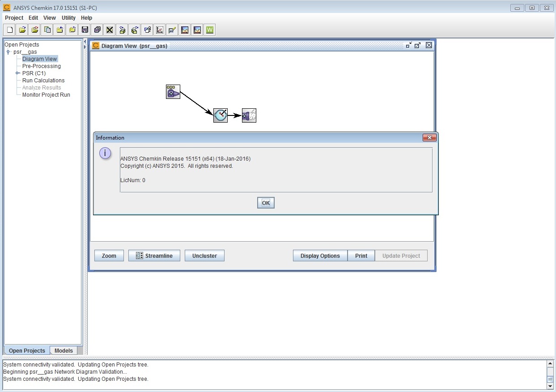Open the Project menu
The width and height of the screenshot is (556, 392).
pos(14,18)
